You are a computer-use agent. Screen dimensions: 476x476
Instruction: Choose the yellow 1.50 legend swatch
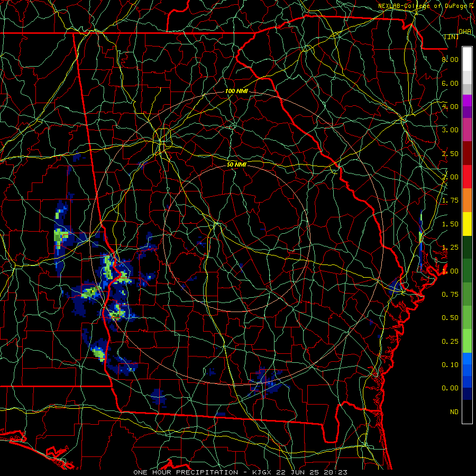pos(467,224)
